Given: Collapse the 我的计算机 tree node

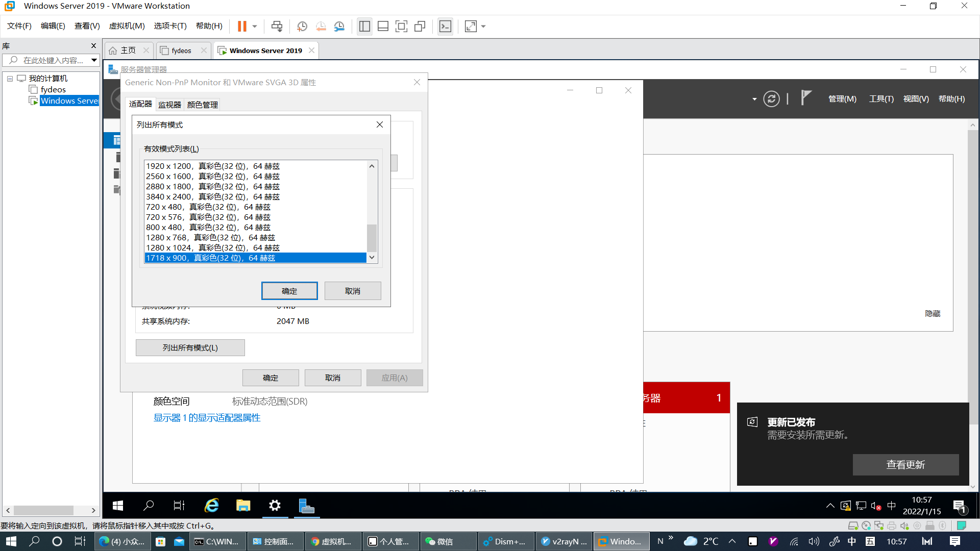Looking at the screenshot, I should pos(10,79).
